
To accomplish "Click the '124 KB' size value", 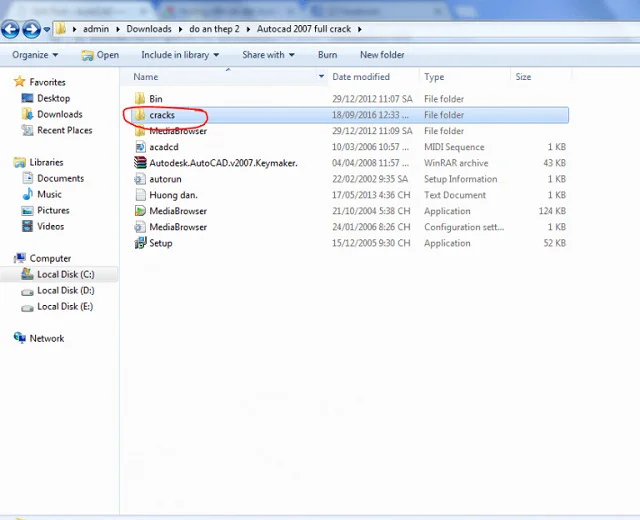I will point(552,211).
